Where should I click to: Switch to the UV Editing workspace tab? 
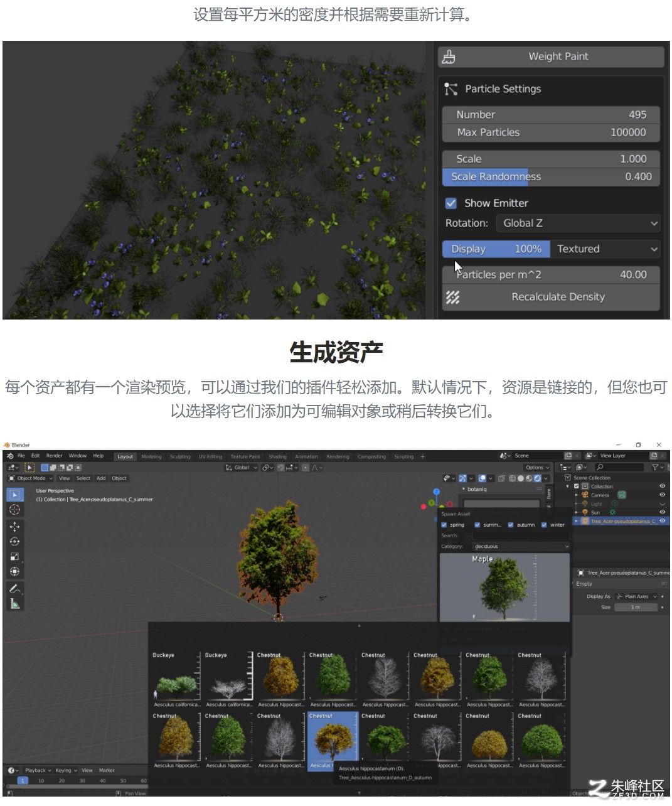[210, 456]
